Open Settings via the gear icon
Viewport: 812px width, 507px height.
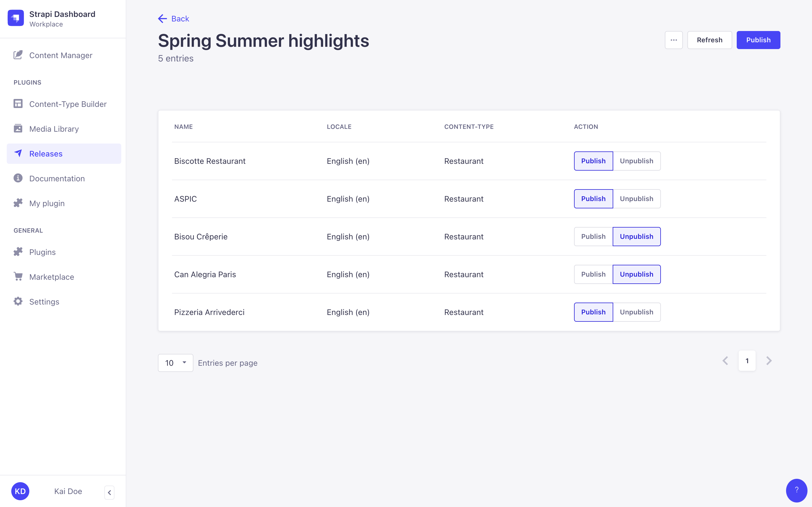pyautogui.click(x=18, y=301)
